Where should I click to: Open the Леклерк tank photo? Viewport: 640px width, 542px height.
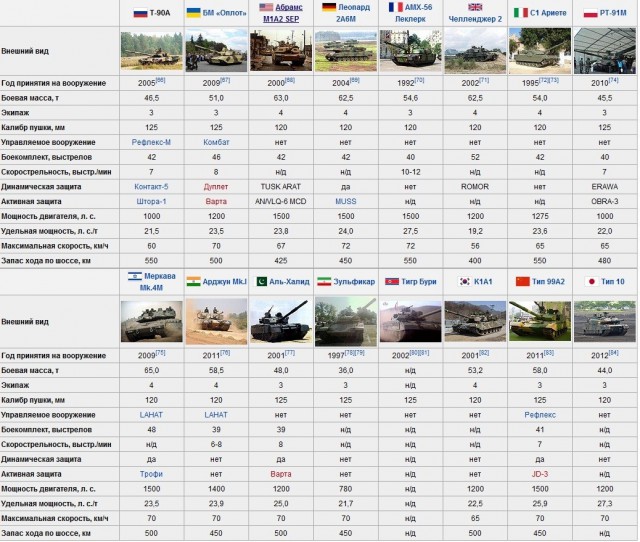point(410,51)
